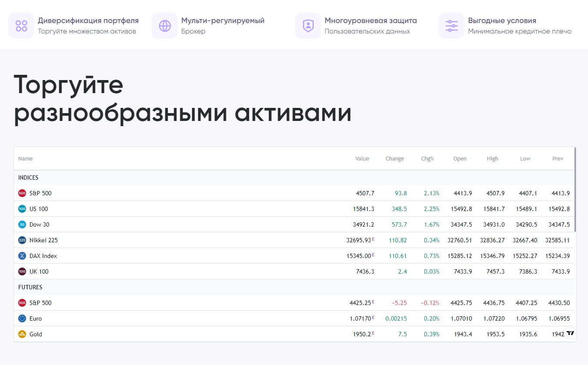This screenshot has height=365, width=588.
Task: Click subtitle Торгуйте множеством активов
Action: [x=87, y=31]
